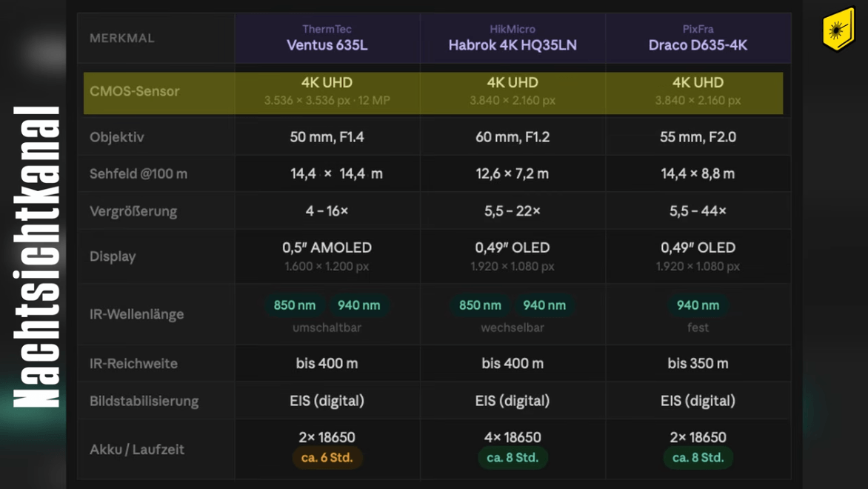The height and width of the screenshot is (489, 868).
Task: Click the Habrok 0,49″ OLED display cell
Action: (512, 256)
